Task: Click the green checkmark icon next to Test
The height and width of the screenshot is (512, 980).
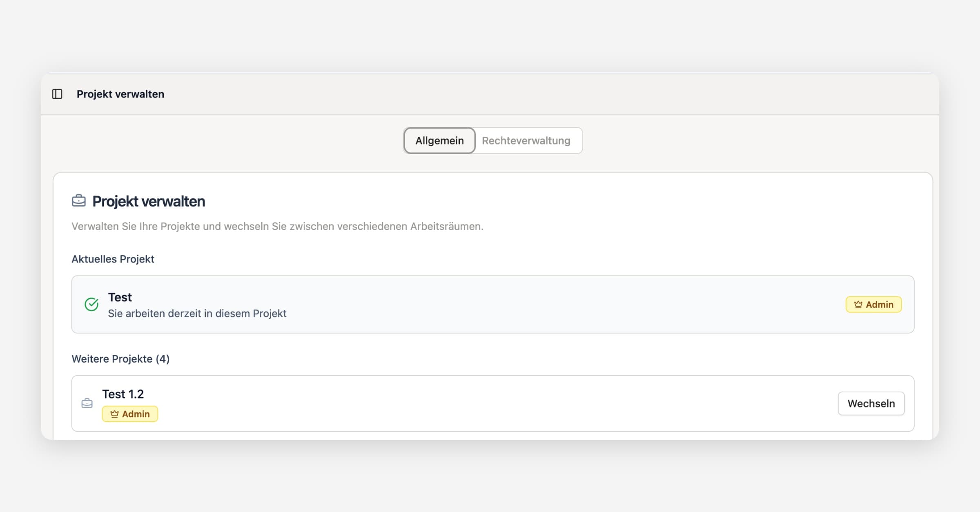Action: click(x=91, y=304)
